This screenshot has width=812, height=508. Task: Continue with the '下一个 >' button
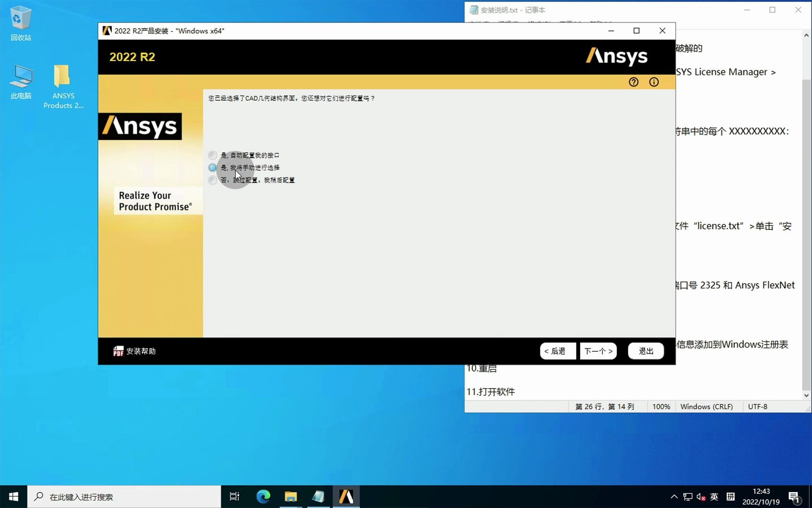598,351
